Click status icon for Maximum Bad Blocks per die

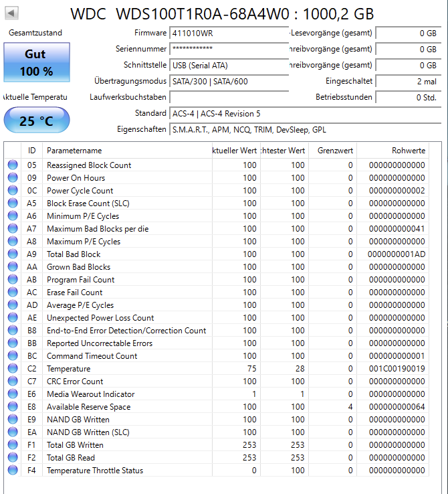13,228
